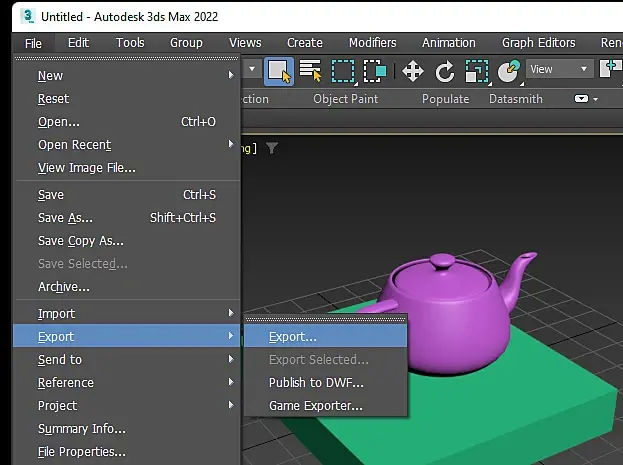Viewport: 623px width, 465px height.
Task: Activate the Select and Rotate tool
Action: point(445,72)
